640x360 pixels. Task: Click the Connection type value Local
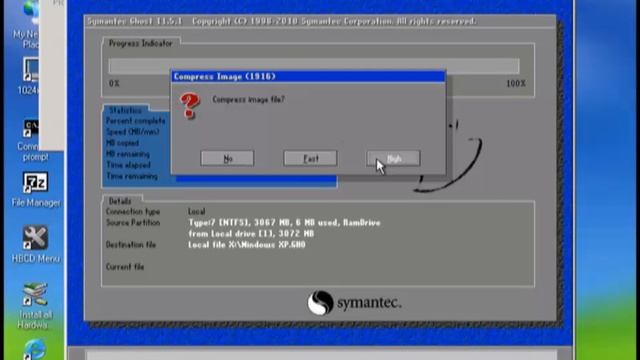[x=196, y=211]
